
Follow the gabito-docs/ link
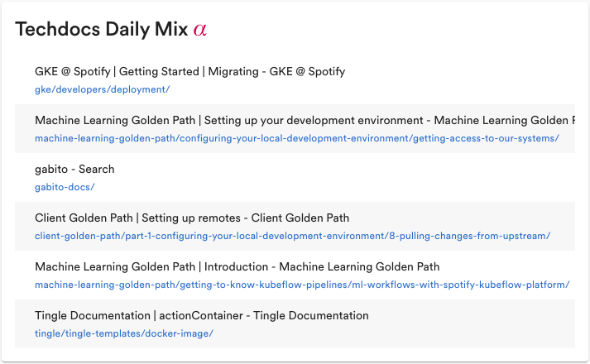(x=65, y=187)
